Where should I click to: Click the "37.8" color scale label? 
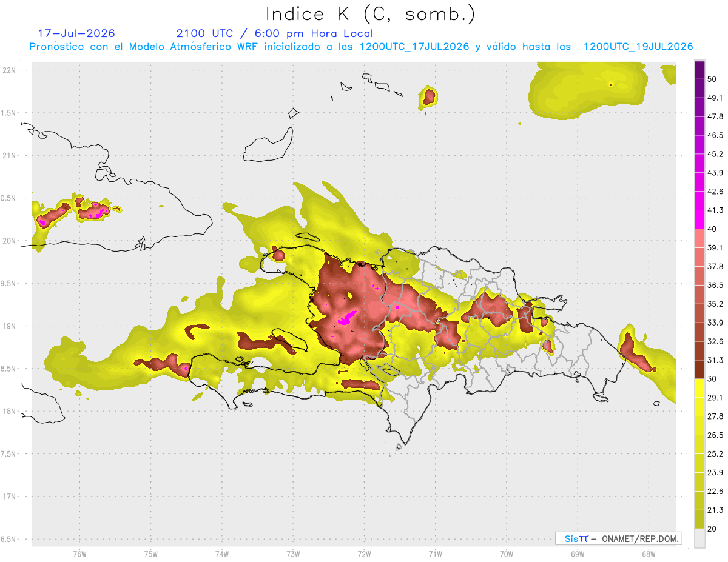coord(716,266)
